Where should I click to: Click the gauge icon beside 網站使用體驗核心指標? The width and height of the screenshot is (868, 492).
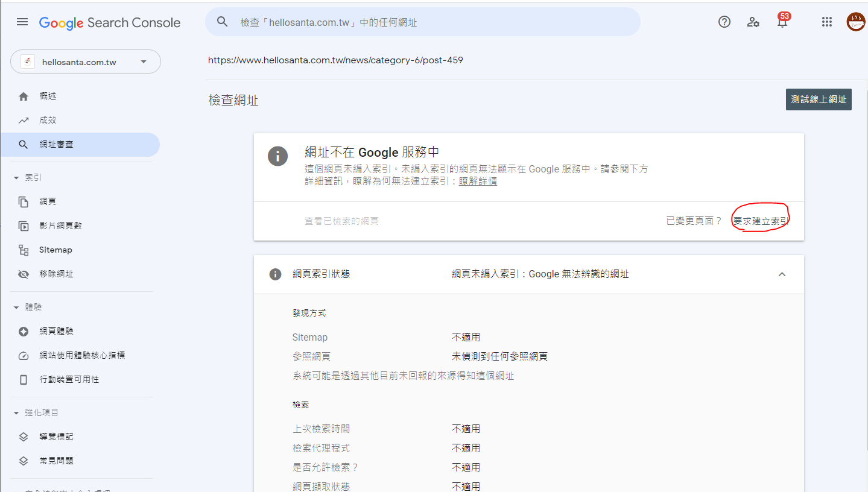tap(24, 356)
